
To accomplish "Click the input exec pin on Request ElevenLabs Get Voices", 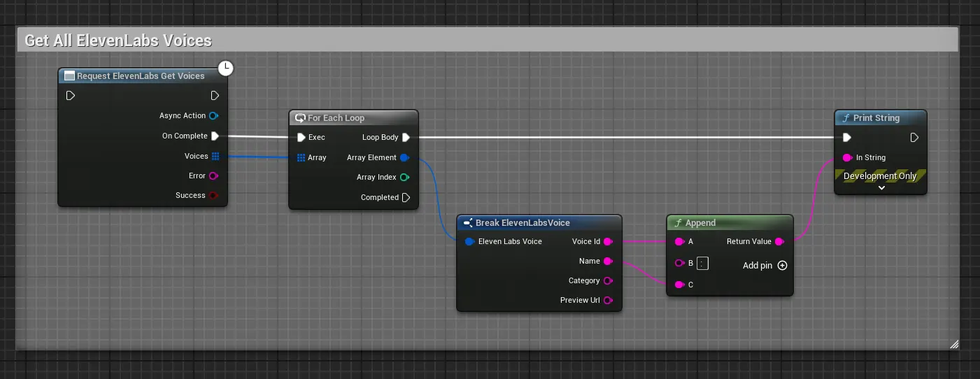I will pyautogui.click(x=70, y=96).
